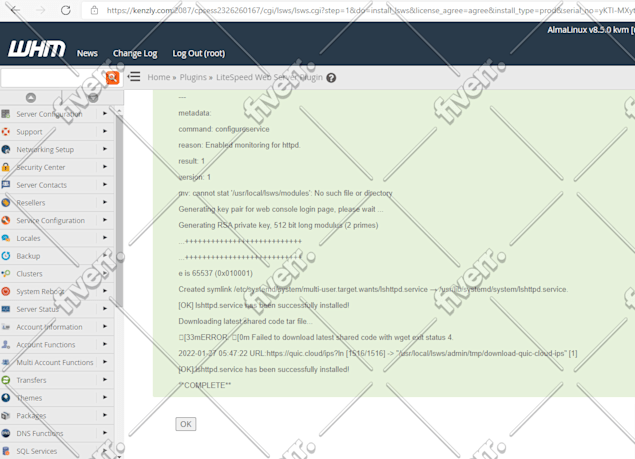Expand the Support arrow
Viewport: 635px width, 459px height.
tap(105, 131)
